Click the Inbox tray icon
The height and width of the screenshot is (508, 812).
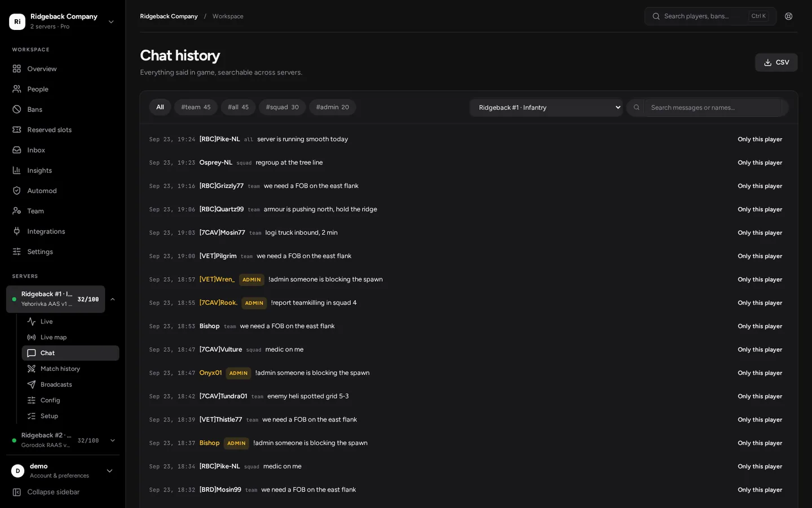point(17,150)
